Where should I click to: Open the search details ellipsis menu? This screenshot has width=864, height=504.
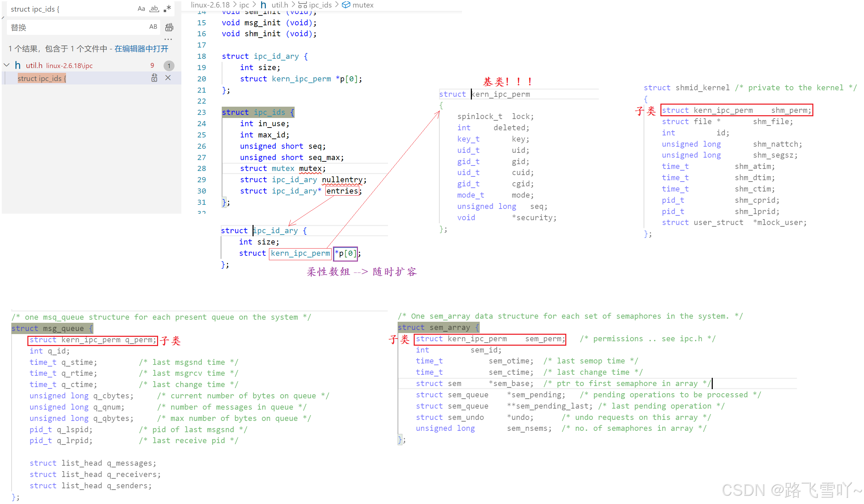click(168, 39)
